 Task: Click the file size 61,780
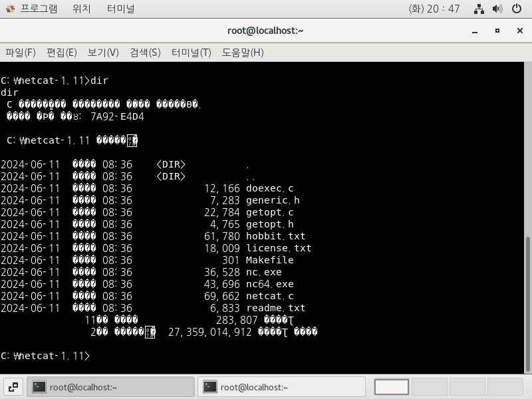222,236
